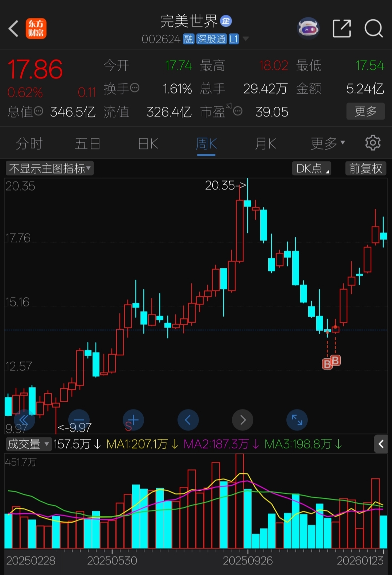Tap the upper B buy marker
Image resolution: width=392 pixels, height=575 pixels.
click(x=336, y=360)
